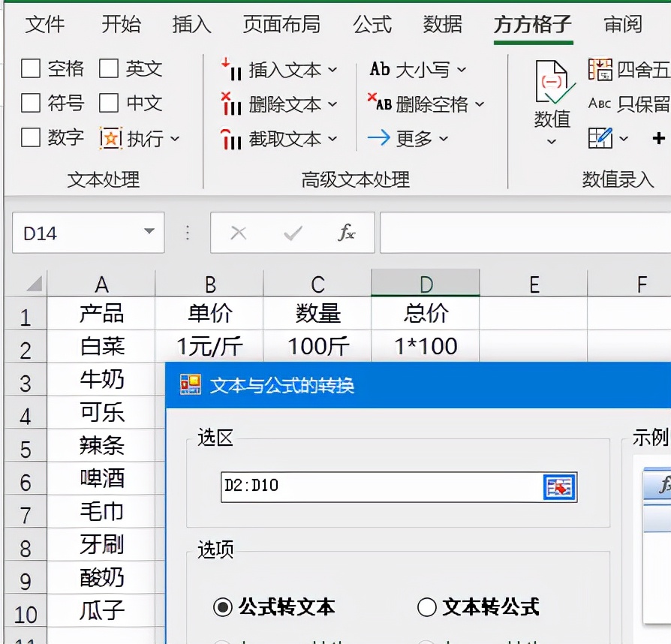
Task: Enable the 空格 checkbox
Action: (x=30, y=69)
